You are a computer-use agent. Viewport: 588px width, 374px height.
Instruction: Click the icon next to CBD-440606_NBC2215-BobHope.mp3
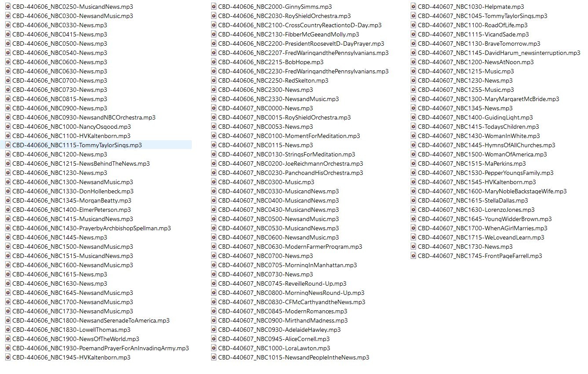tap(214, 62)
